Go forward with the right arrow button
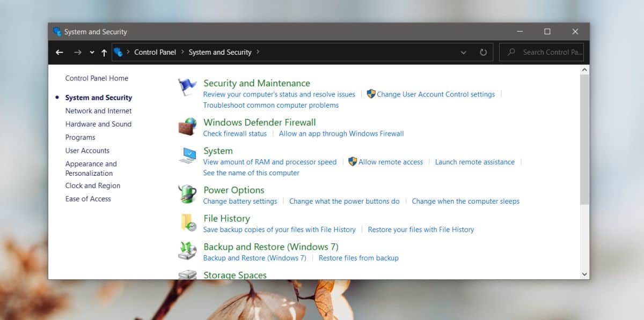The image size is (644, 320). tap(78, 53)
